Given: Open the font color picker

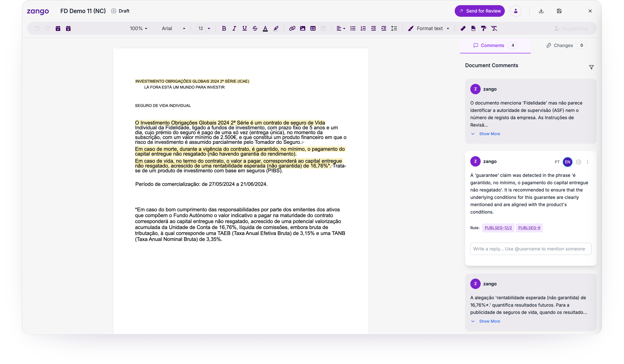Looking at the screenshot, I should (x=265, y=28).
